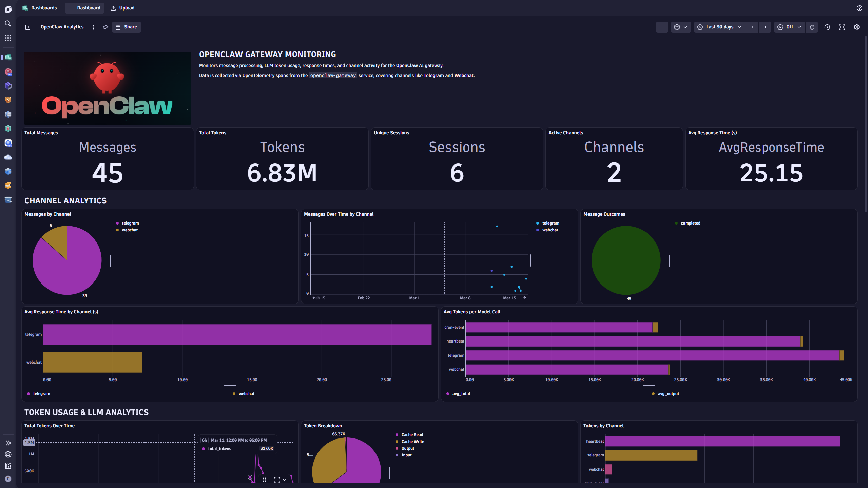Screen dimensions: 868x488
Task: Open the Last 30 days time range dropdown
Action: [x=719, y=27]
